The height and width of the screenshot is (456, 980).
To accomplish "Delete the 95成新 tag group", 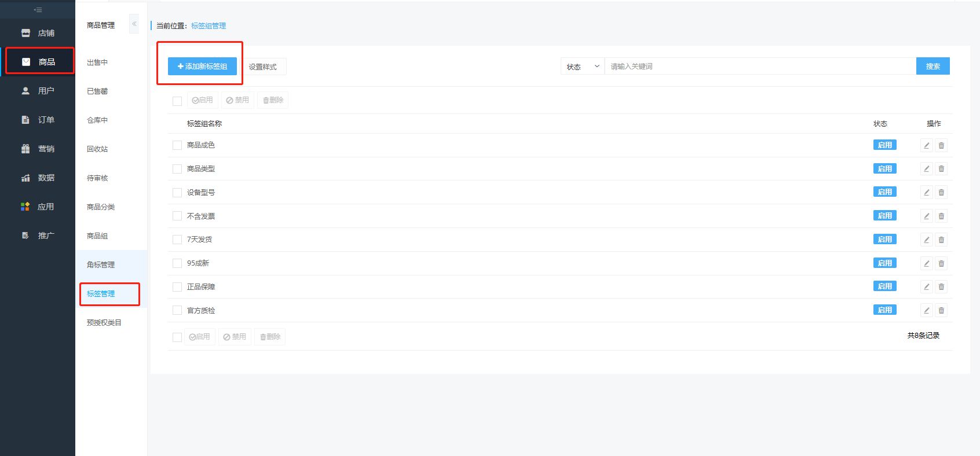I will (941, 263).
